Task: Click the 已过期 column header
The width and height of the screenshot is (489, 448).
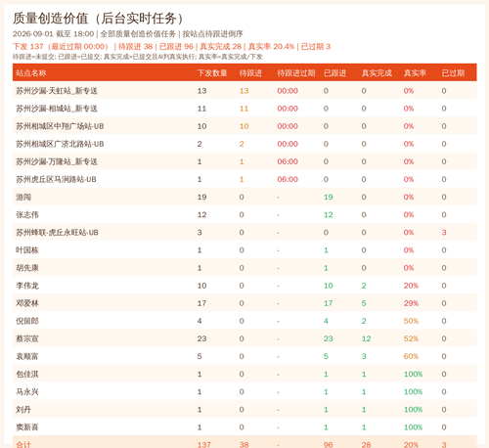Action: pyautogui.click(x=453, y=73)
